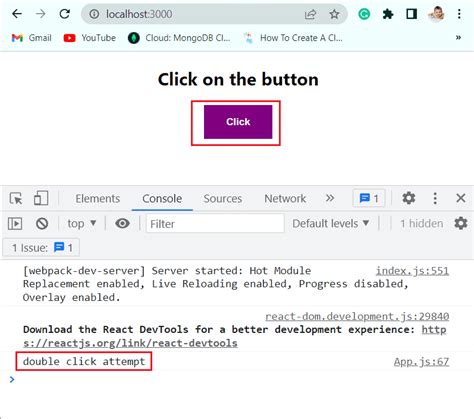The height and width of the screenshot is (419, 474).
Task: Open the Chrome profile avatar
Action: click(x=436, y=14)
